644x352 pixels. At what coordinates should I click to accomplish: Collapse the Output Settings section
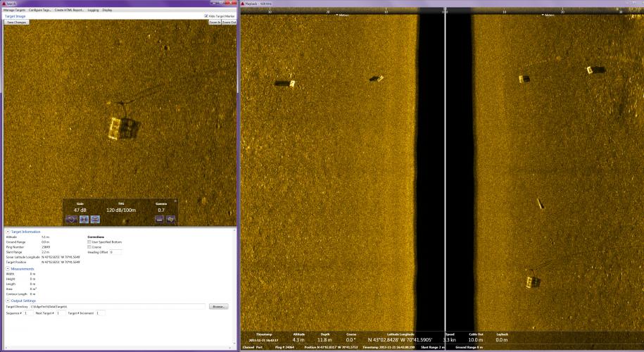8,301
